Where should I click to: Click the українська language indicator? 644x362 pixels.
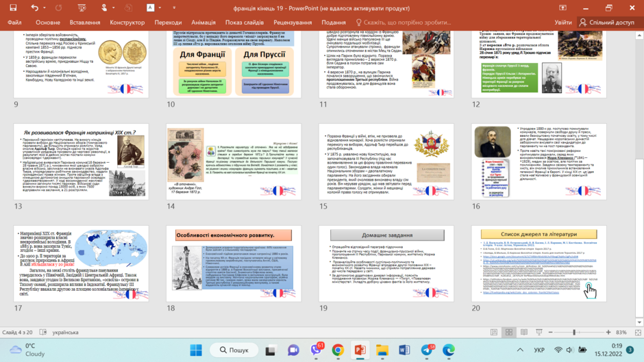pos(65,333)
